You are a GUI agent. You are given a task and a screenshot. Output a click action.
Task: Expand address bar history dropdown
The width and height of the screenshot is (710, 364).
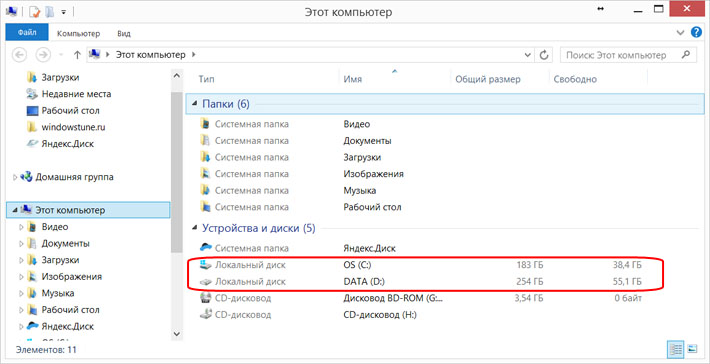(527, 55)
